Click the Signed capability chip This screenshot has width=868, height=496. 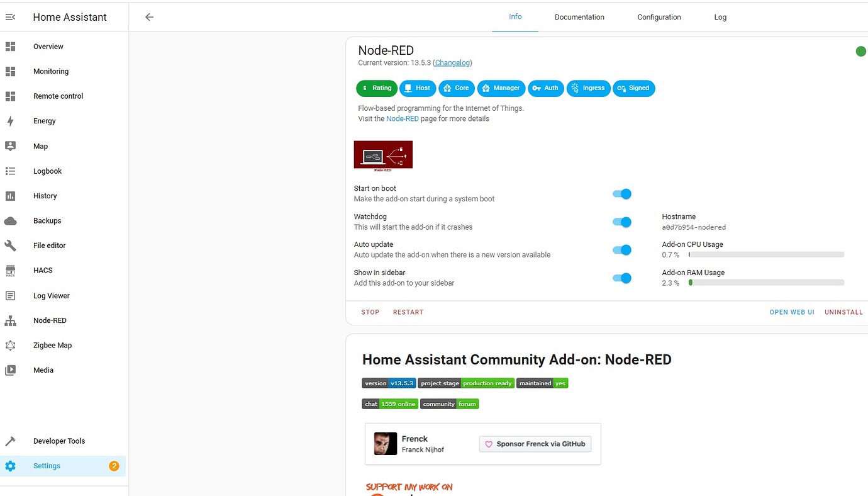coord(634,88)
